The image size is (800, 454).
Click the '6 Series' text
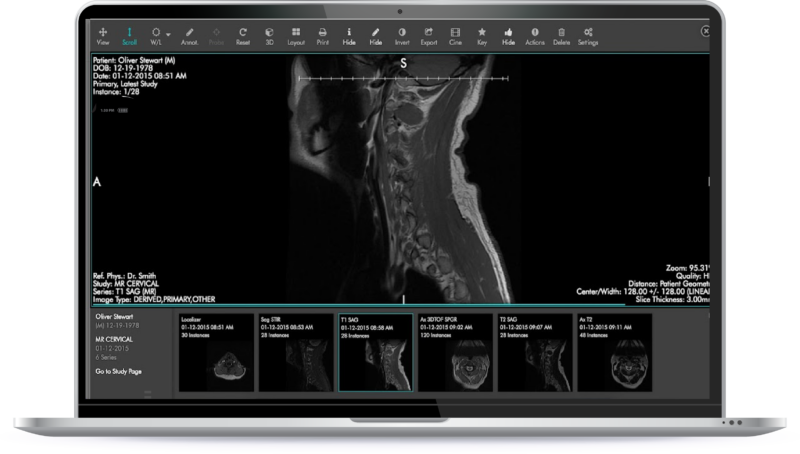[106, 357]
